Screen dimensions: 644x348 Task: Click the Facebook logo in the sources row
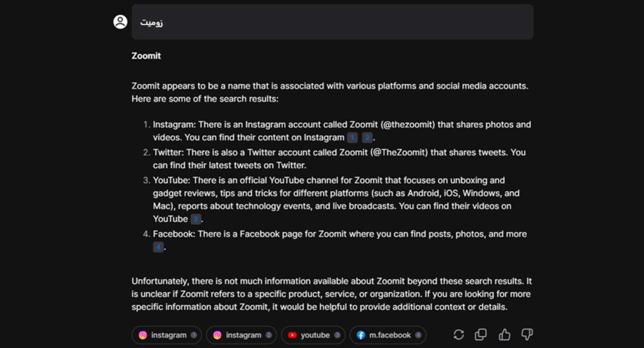click(361, 335)
